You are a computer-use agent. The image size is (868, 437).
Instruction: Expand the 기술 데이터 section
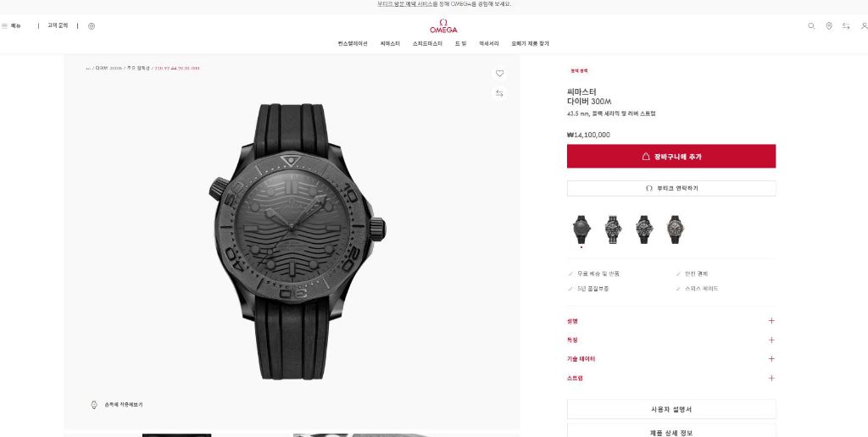[671, 359]
